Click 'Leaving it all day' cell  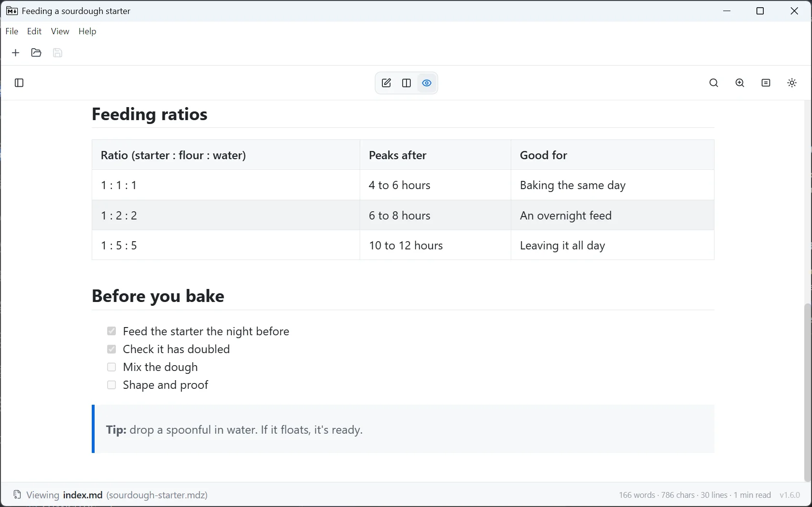(x=613, y=245)
